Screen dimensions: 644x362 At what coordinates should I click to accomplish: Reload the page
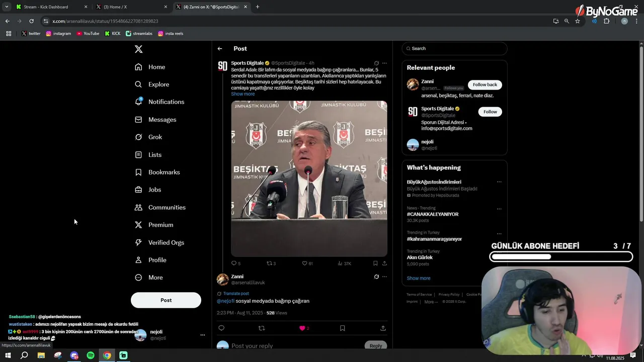31,21
